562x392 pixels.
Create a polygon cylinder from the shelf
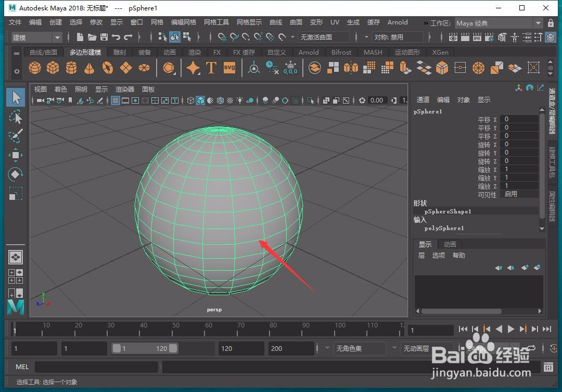[x=71, y=68]
